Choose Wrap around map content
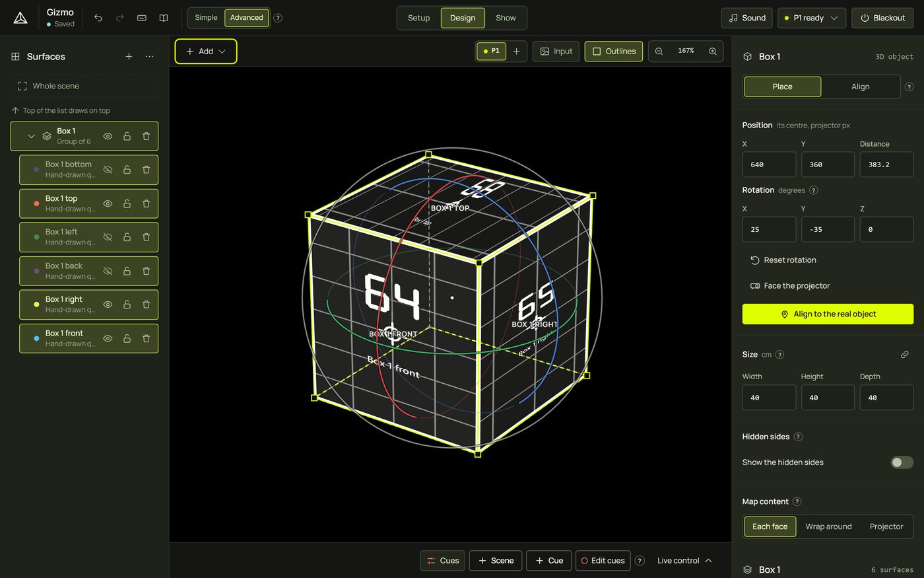 pyautogui.click(x=829, y=526)
